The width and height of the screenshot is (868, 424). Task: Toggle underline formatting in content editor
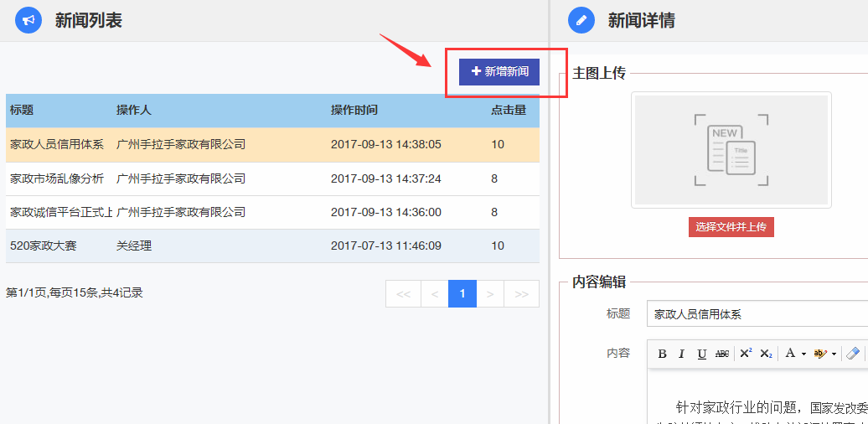coord(702,354)
